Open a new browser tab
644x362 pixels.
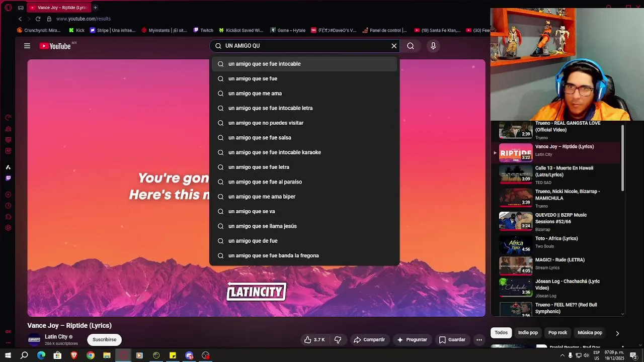click(x=95, y=8)
